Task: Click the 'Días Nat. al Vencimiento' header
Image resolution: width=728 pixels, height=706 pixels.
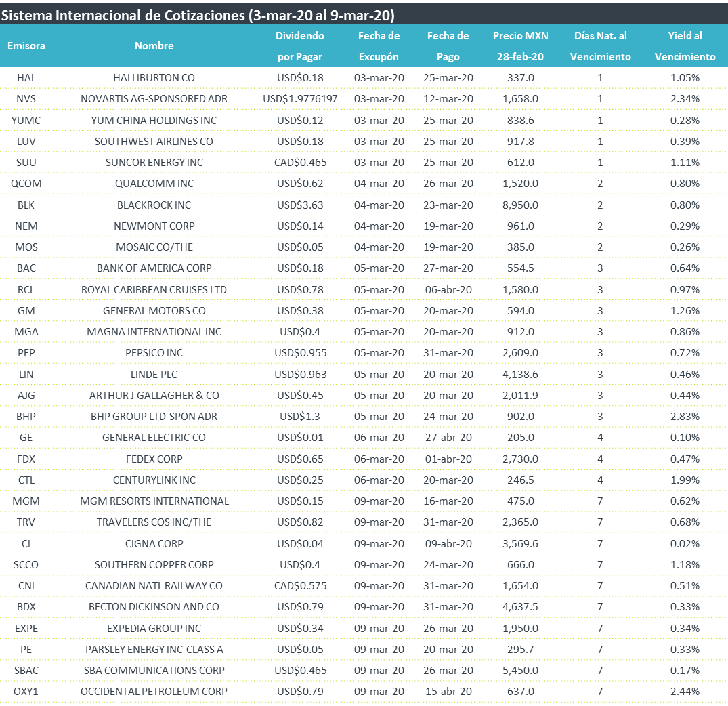Action: (x=600, y=46)
